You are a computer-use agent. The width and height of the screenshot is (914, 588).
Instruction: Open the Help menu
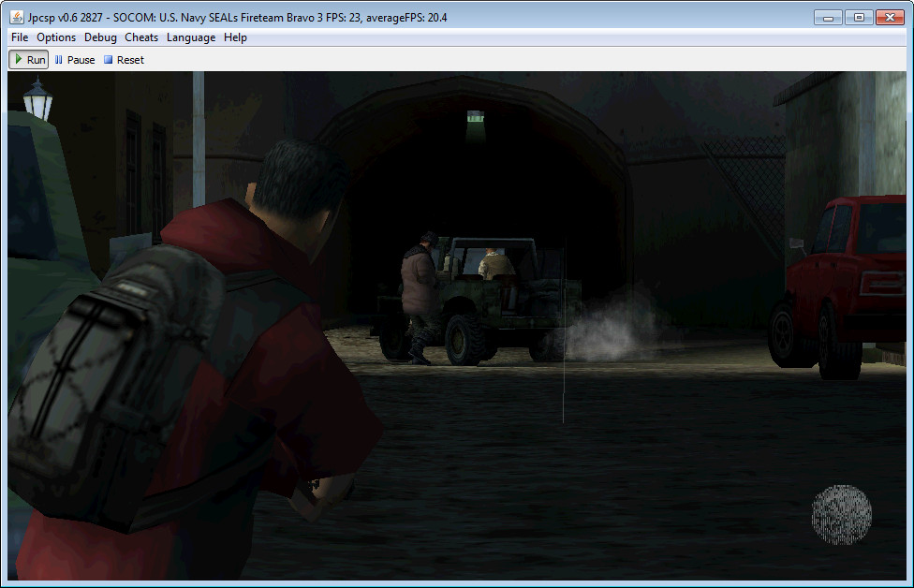point(235,37)
